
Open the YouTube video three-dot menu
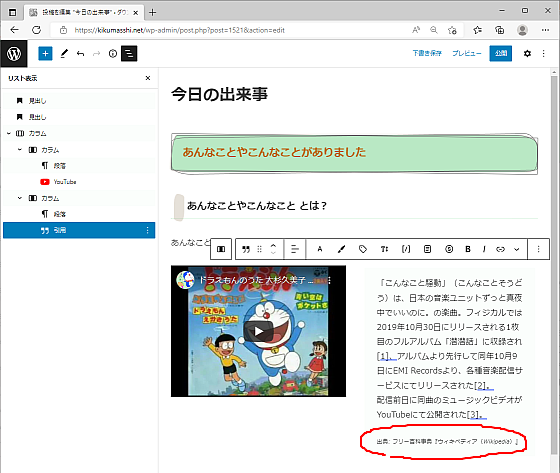[329, 280]
